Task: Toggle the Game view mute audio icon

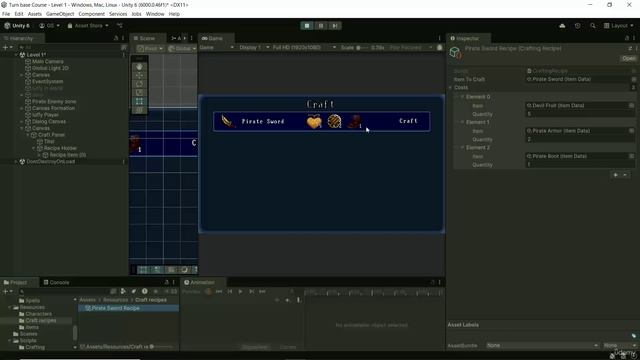Action: [x=440, y=47]
